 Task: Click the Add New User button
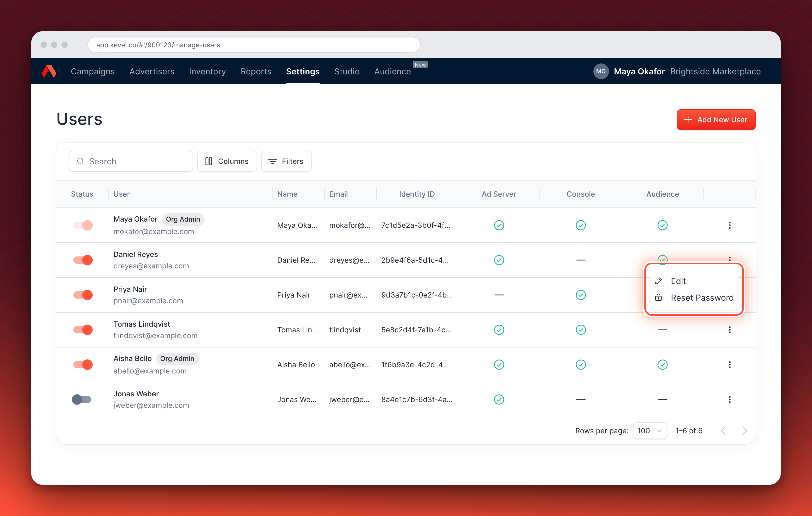716,120
